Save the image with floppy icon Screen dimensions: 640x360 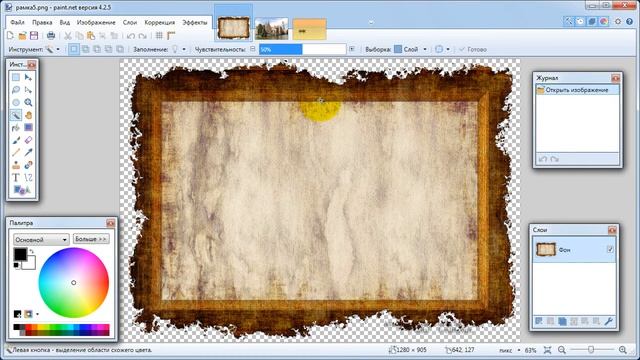34,36
